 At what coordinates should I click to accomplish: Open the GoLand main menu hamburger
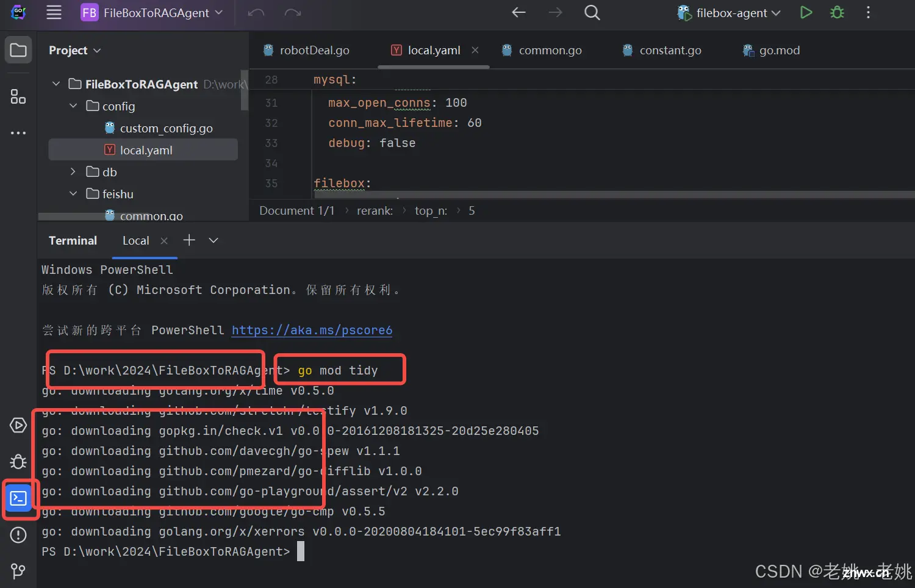click(x=54, y=12)
